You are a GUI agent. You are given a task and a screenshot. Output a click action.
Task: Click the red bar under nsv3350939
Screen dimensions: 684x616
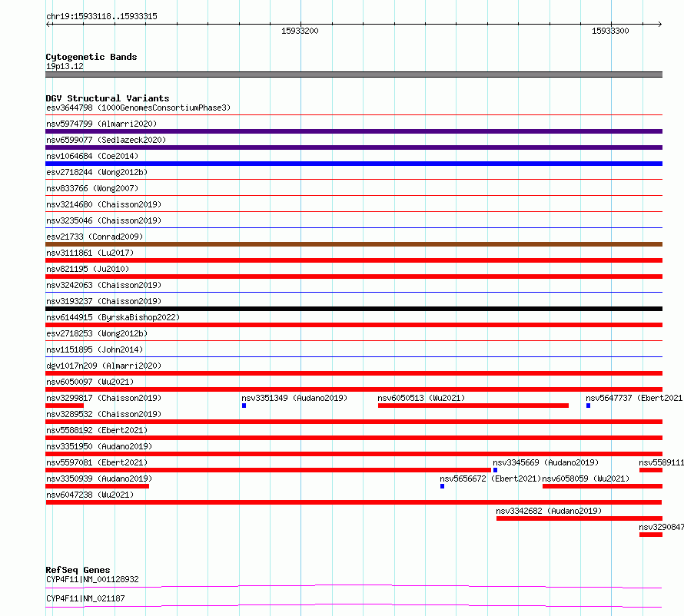(98, 486)
